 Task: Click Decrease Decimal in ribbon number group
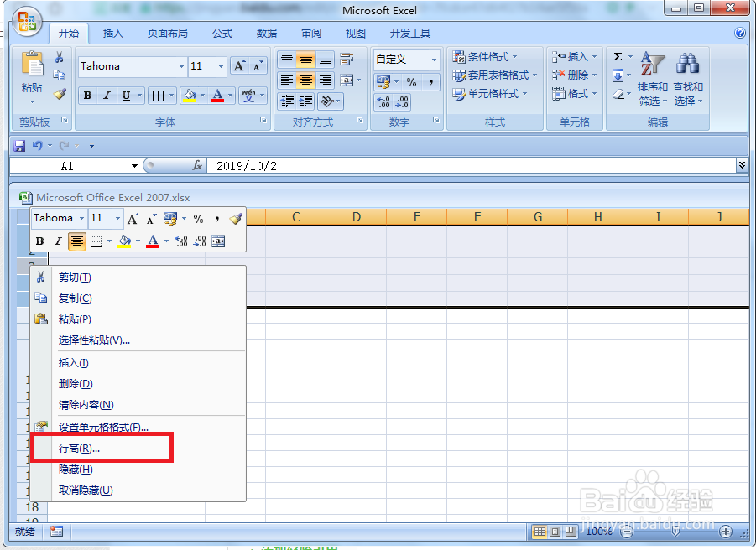[x=402, y=102]
